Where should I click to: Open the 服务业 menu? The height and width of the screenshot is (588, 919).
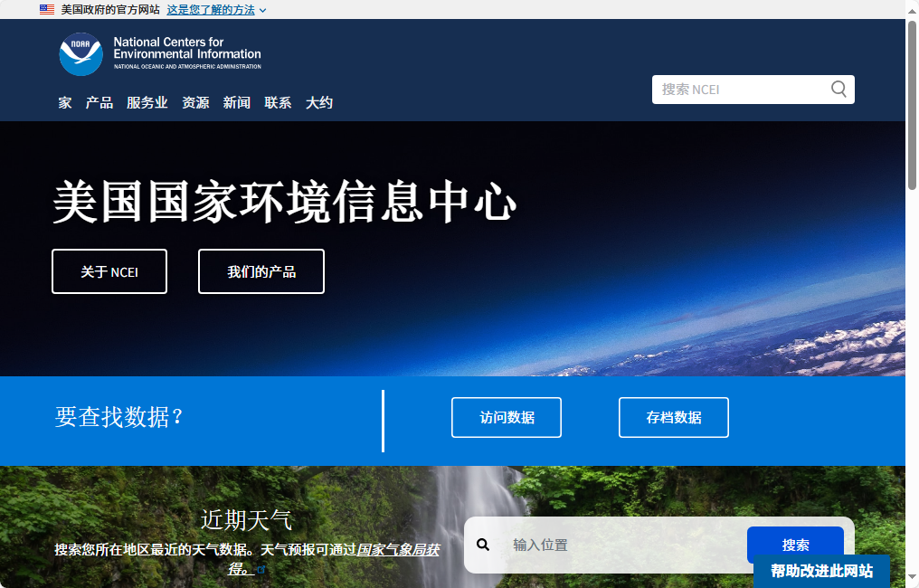click(147, 102)
